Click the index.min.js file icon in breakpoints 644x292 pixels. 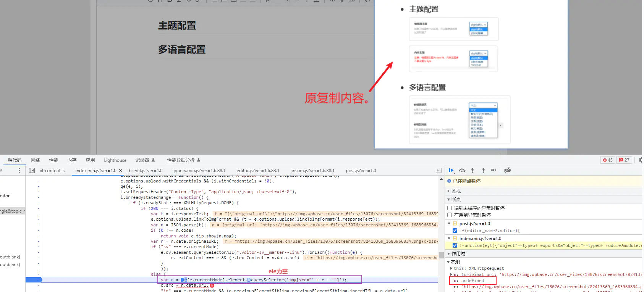[455, 239]
